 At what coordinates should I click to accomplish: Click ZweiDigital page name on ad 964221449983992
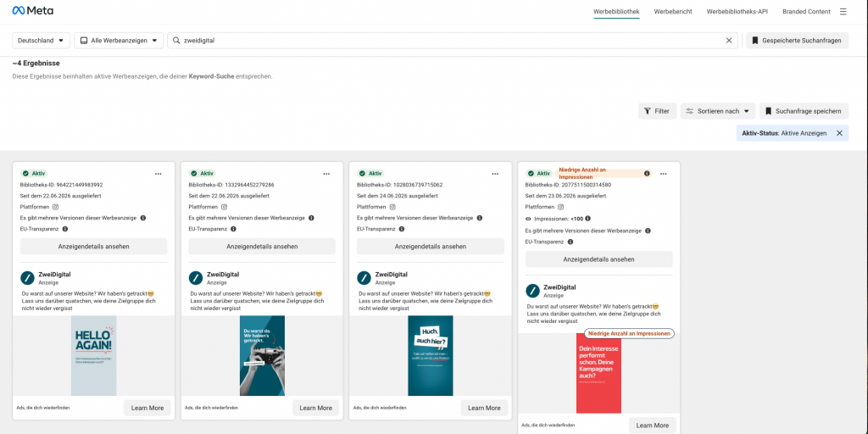(54, 274)
